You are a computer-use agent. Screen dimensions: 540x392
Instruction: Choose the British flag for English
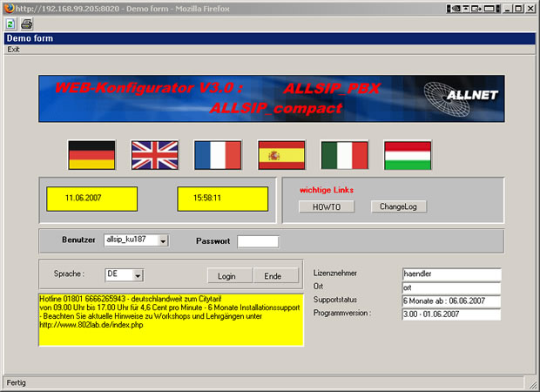pos(154,155)
